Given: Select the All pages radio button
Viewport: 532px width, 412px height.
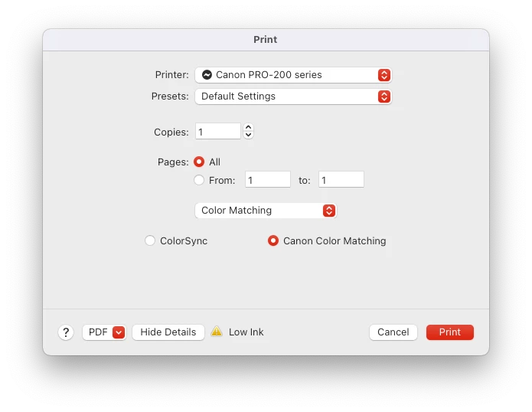Looking at the screenshot, I should pyautogui.click(x=199, y=162).
